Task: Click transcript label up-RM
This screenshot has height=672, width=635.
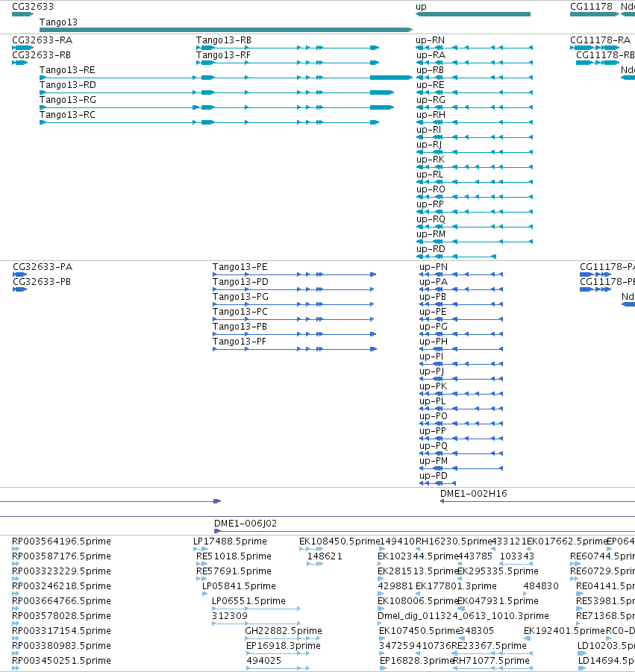Action: tap(431, 234)
